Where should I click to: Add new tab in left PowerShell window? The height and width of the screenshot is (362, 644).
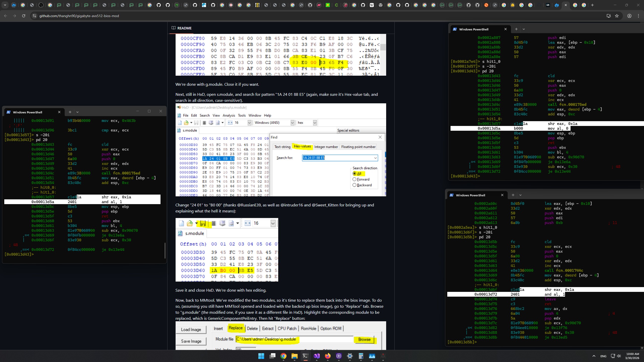tap(70, 112)
